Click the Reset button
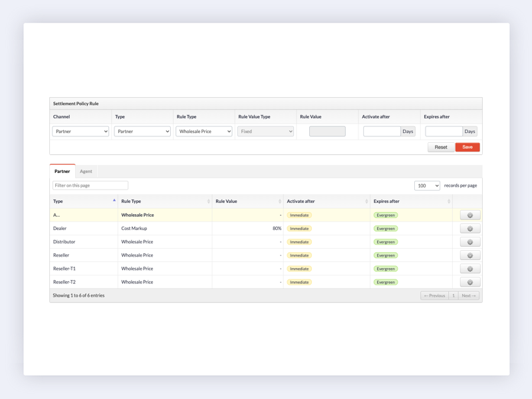 [x=441, y=147]
